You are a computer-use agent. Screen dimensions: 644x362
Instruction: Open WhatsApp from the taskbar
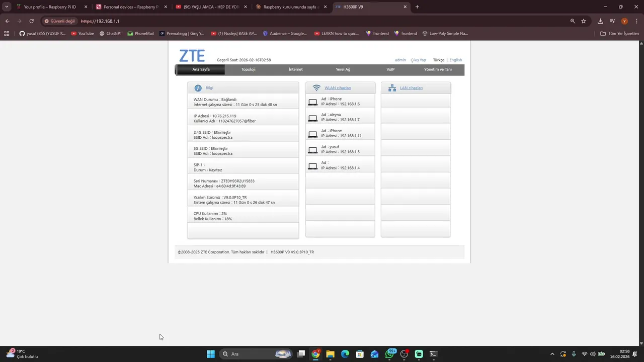click(x=390, y=354)
